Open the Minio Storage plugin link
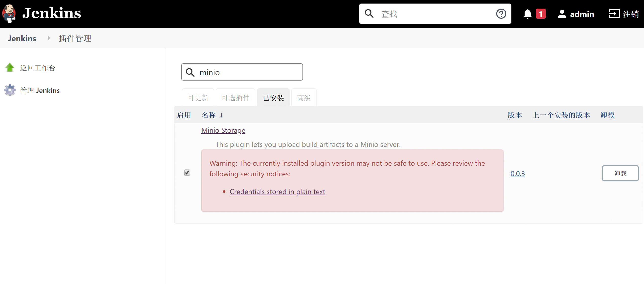 [x=223, y=130]
